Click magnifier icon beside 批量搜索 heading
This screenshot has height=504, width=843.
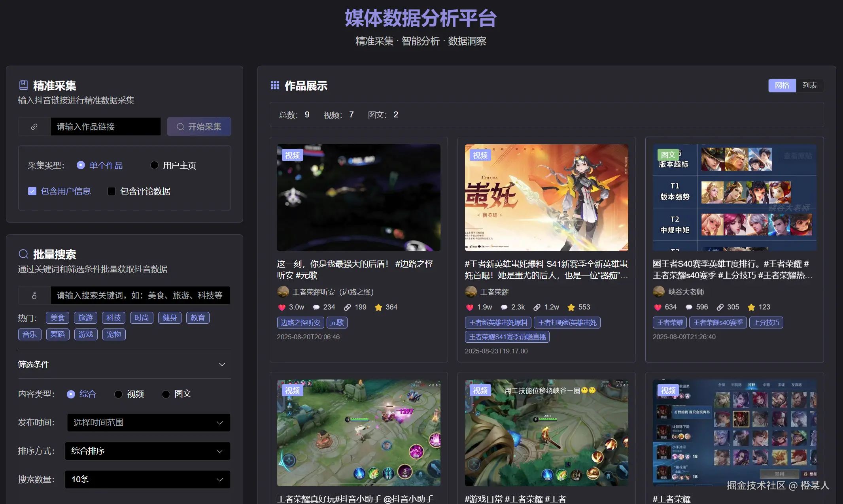click(24, 254)
